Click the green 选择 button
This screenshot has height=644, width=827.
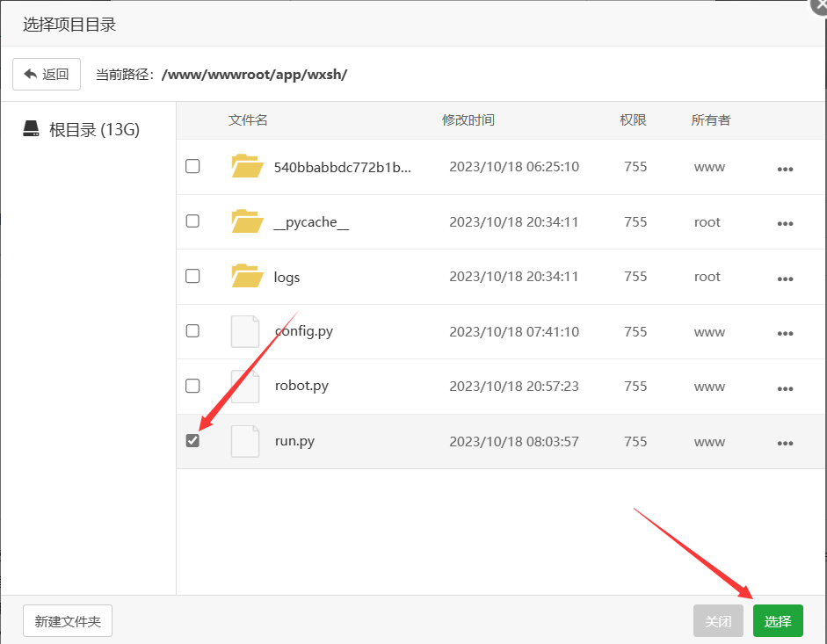coord(778,621)
